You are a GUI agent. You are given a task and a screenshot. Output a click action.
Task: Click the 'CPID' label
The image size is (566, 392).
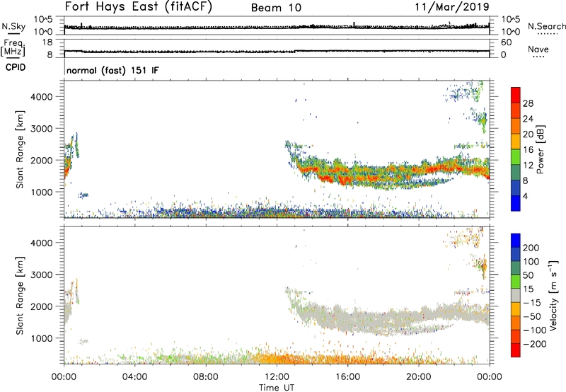click(16, 67)
